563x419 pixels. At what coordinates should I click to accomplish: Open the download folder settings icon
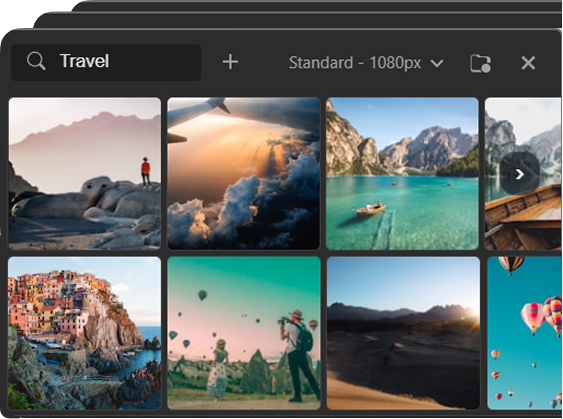point(480,63)
